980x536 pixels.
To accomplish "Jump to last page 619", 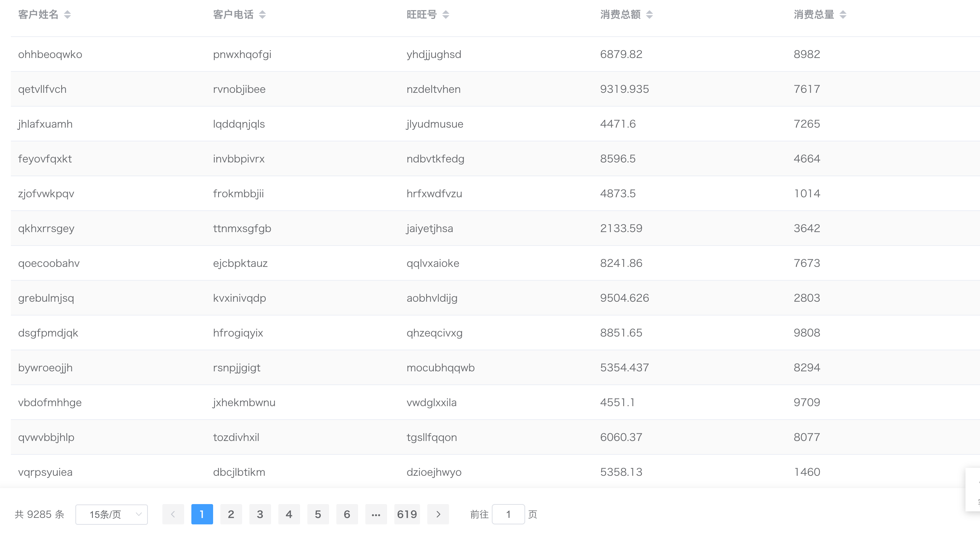I will point(407,514).
